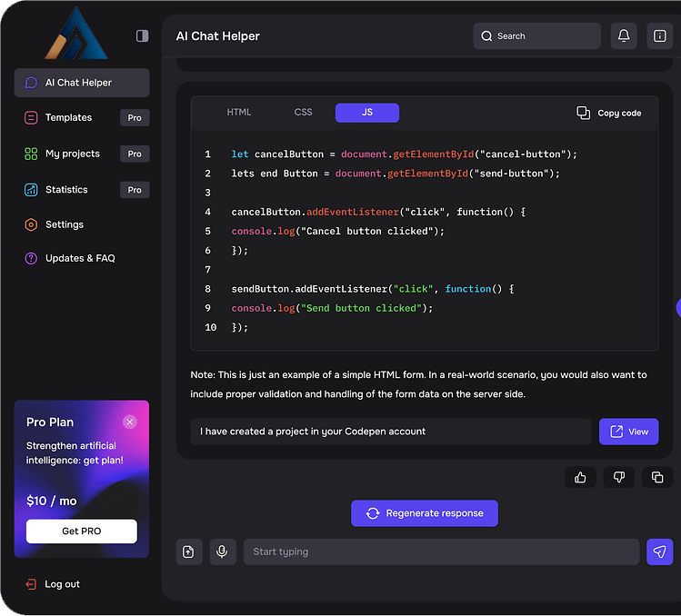Click the Copy code button
Screen dimensions: 681x616
(x=609, y=113)
